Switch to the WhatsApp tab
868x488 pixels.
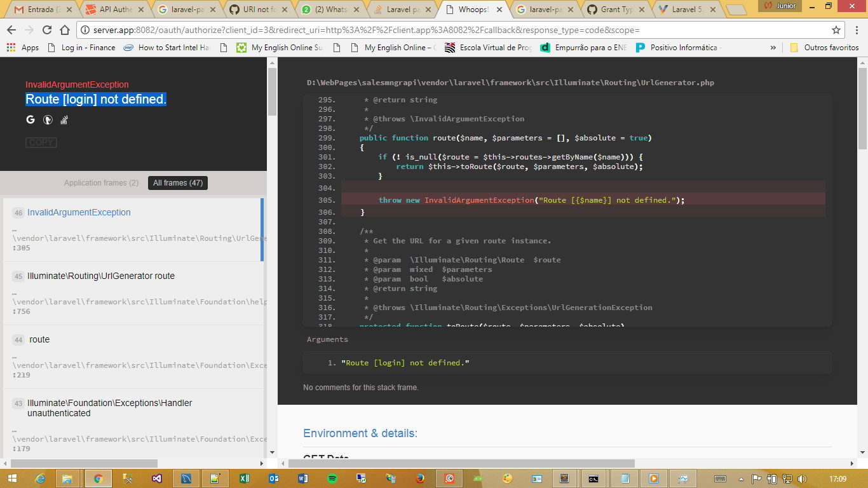[331, 10]
